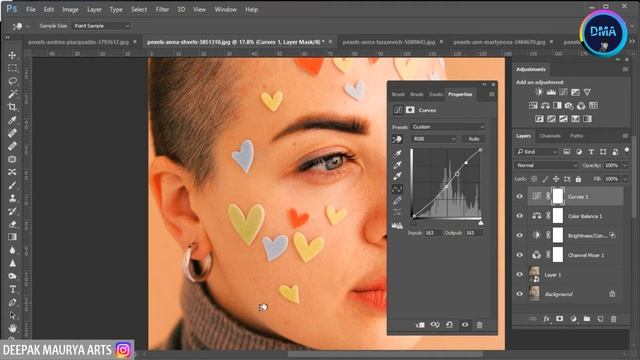Add a Color Balance adjustment from Adjustments panel
Viewport: 640px width, 360px height.
click(x=545, y=106)
